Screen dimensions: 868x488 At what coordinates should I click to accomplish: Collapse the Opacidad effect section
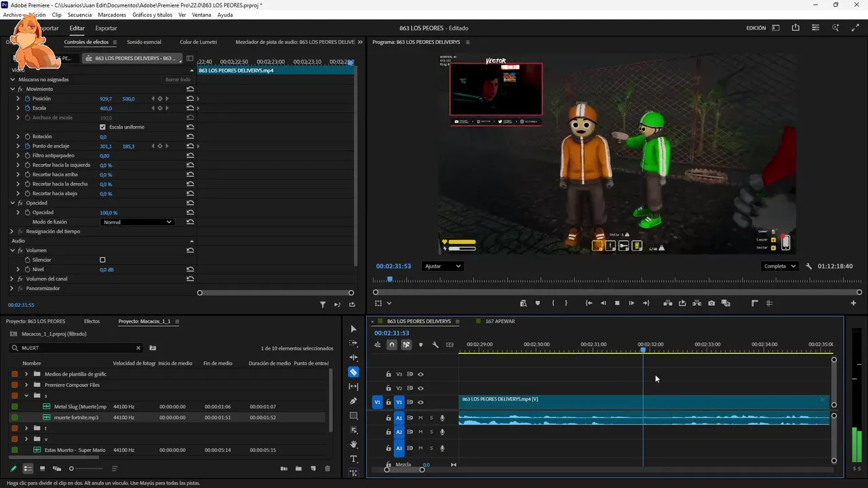click(12, 203)
